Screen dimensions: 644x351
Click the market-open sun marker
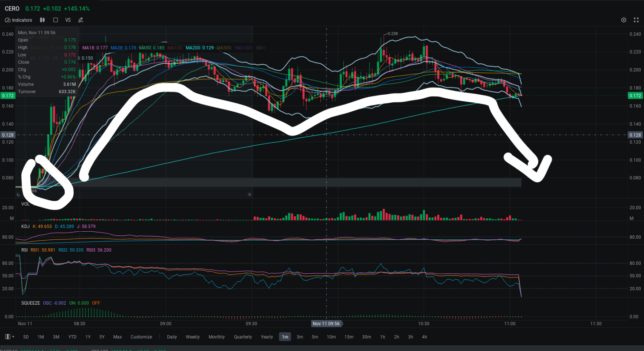click(250, 195)
